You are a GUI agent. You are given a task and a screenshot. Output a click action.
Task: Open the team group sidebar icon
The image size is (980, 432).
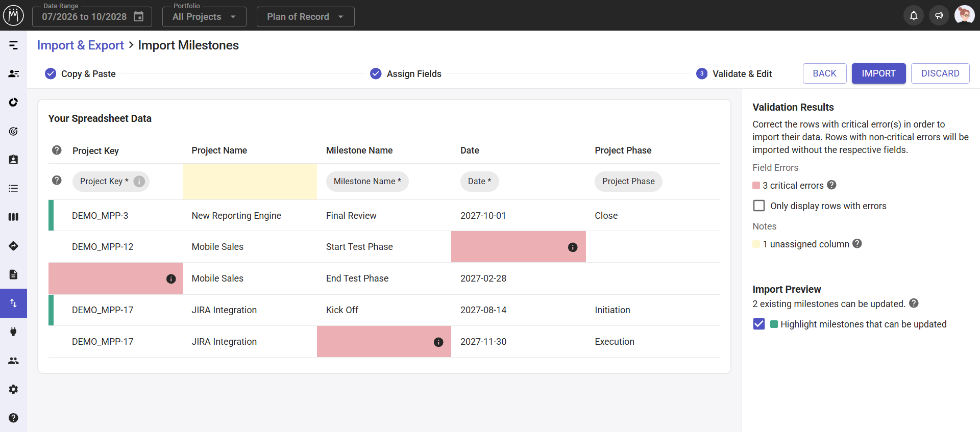coord(13,361)
